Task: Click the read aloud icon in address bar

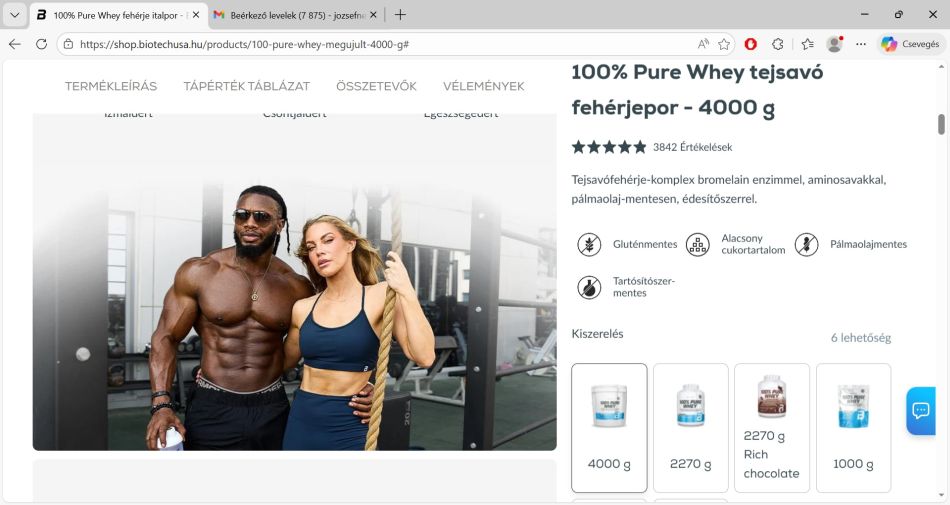Action: [703, 44]
